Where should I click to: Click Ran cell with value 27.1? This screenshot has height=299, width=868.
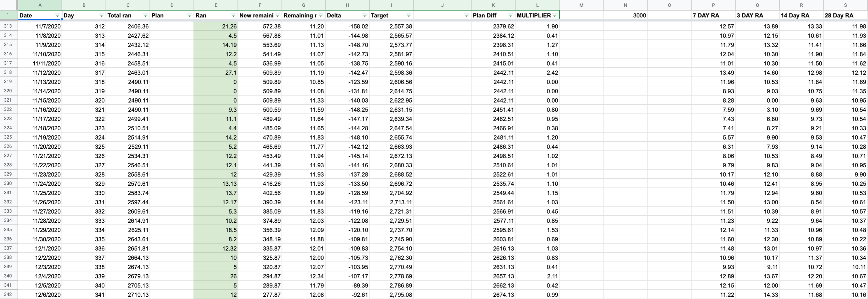(216, 72)
